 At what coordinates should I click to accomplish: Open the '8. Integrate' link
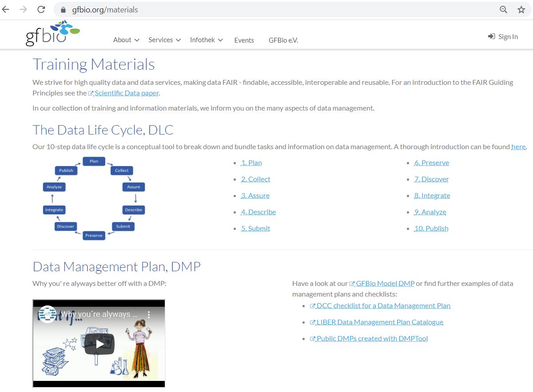coord(432,196)
